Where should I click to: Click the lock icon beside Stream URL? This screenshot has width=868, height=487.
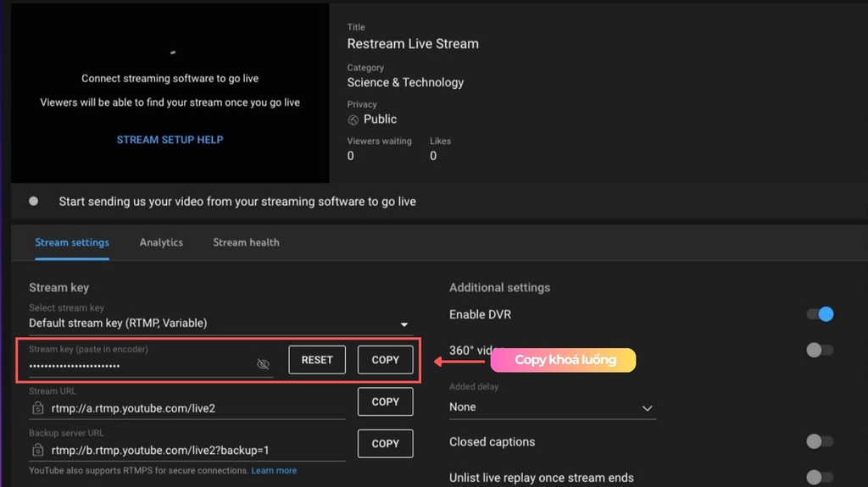[37, 408]
